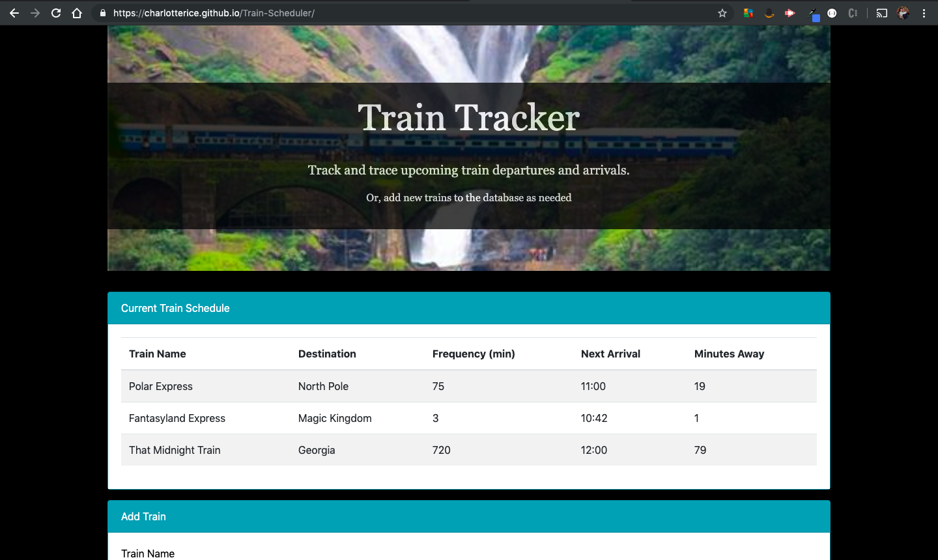Cast this tab to a device
Image resolution: width=938 pixels, height=560 pixels.
pyautogui.click(x=882, y=13)
